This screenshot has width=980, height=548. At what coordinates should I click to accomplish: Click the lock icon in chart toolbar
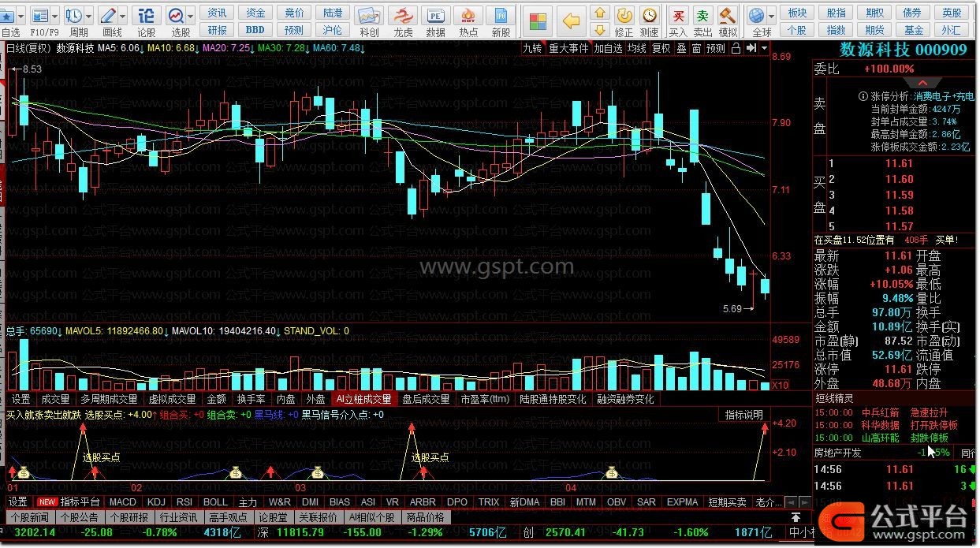(x=736, y=48)
